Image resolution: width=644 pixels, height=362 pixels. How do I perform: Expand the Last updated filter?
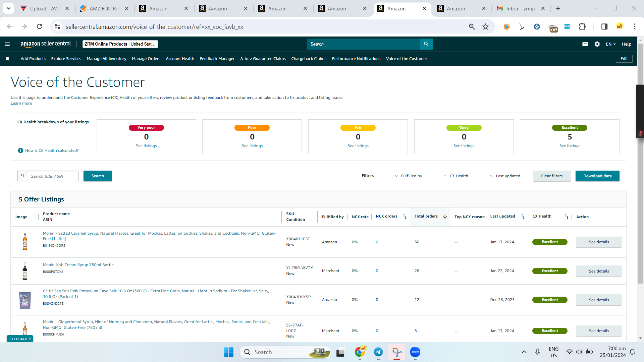click(x=505, y=176)
